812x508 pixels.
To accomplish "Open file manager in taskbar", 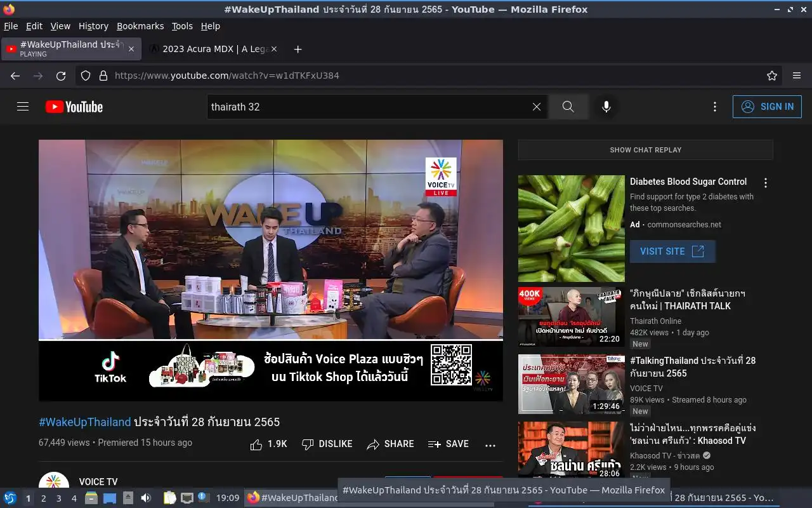I will point(91,498).
